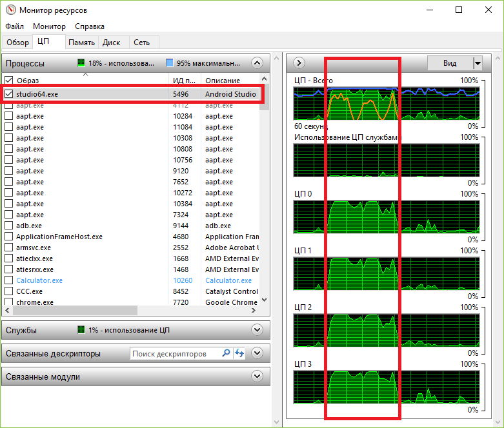The width and height of the screenshot is (504, 428).
Task: Check the atieclxx.exe checkbox
Action: 8,258
